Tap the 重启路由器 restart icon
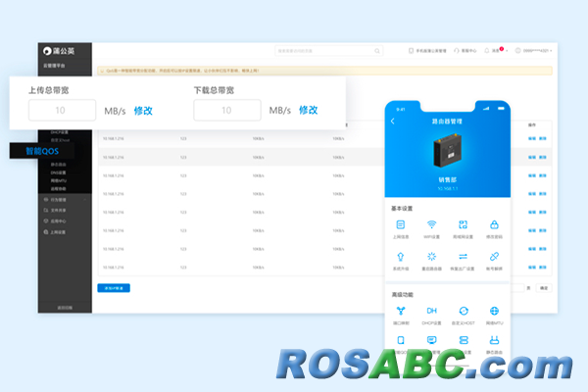Image resolution: width=588 pixels, height=392 pixels. click(431, 257)
